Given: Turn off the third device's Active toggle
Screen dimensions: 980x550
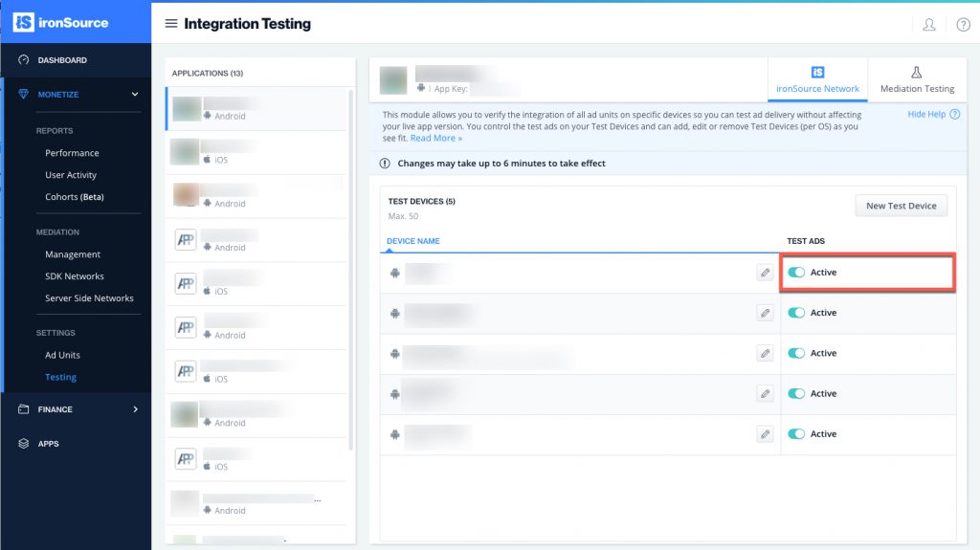Looking at the screenshot, I should (x=796, y=353).
